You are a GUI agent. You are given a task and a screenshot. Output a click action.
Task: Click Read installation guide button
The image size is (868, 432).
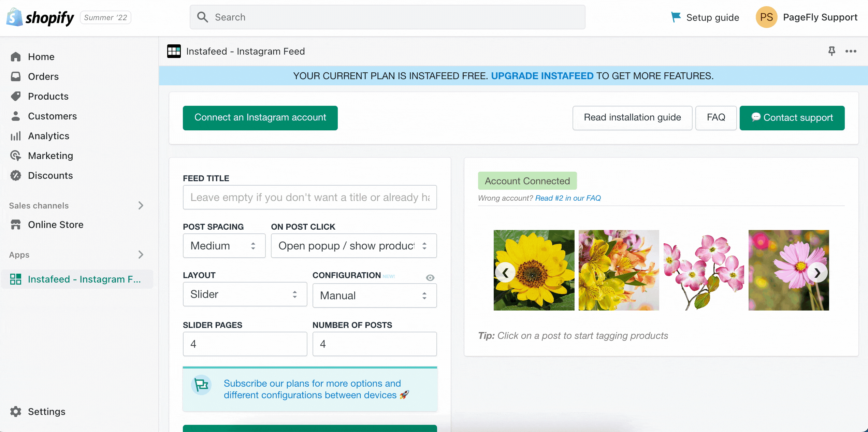tap(632, 118)
